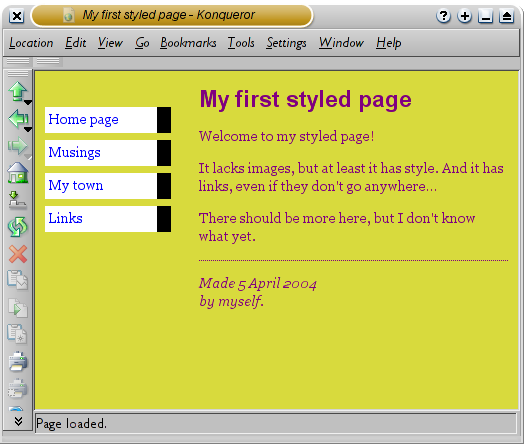Viewport: 524px width, 444px height.
Task: Click the 'My first styled page' heading
Action: click(305, 100)
